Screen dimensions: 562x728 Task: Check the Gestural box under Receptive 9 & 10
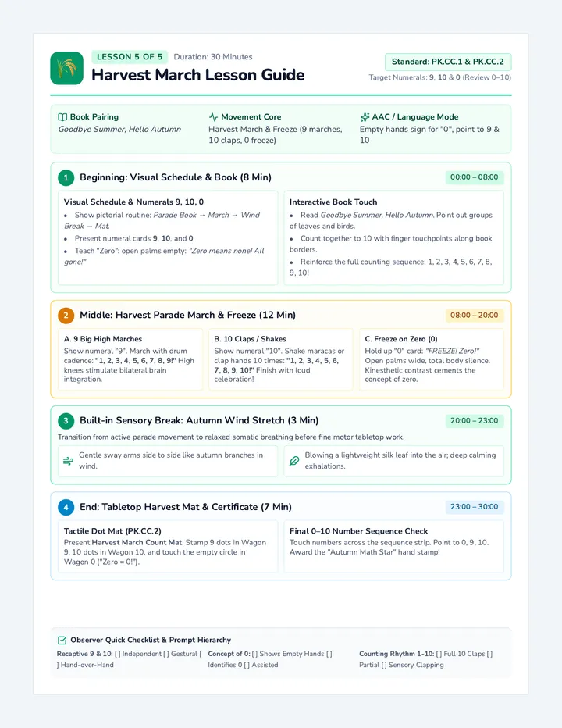point(166,654)
